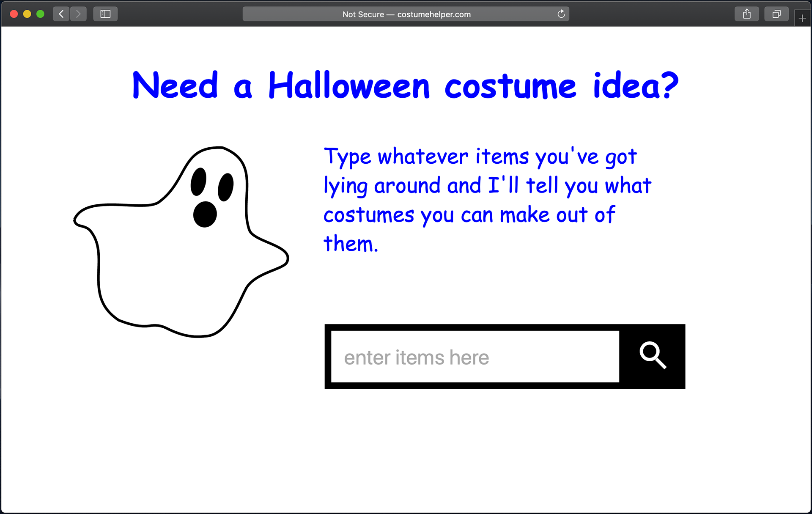The image size is (812, 514).
Task: Click the ghost illustration
Action: pyautogui.click(x=181, y=242)
